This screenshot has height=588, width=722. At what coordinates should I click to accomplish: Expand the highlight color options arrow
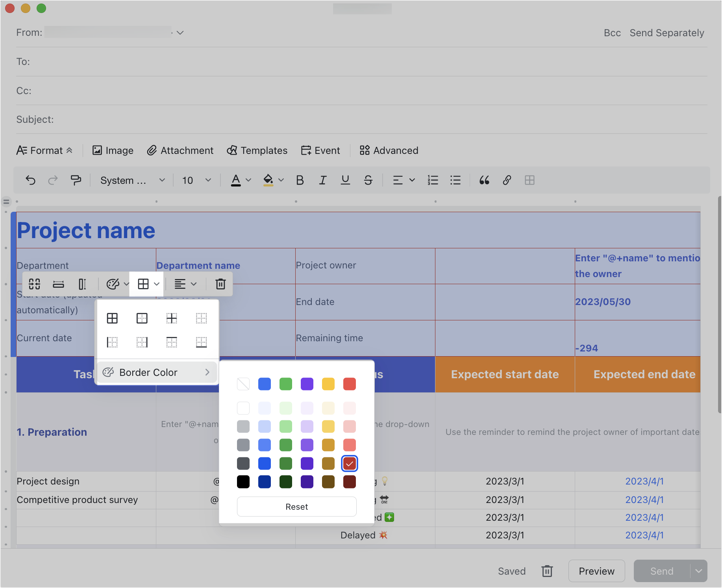click(x=281, y=180)
